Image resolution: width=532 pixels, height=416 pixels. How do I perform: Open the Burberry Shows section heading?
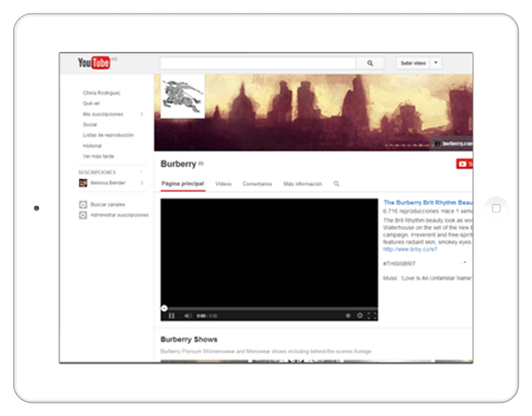coord(189,340)
